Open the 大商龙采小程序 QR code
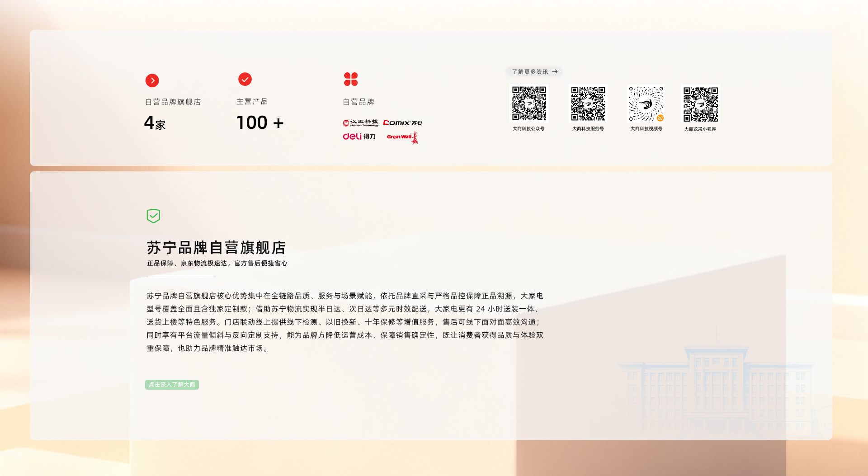868x476 pixels. [x=700, y=104]
